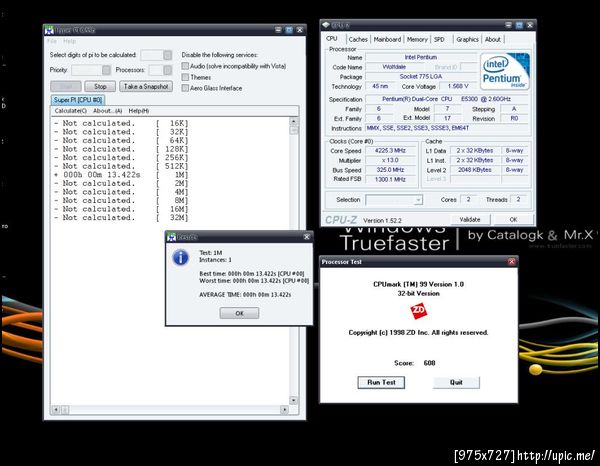Image resolution: width=600 pixels, height=466 pixels.
Task: Open the Priority dropdown
Action: tap(106, 70)
